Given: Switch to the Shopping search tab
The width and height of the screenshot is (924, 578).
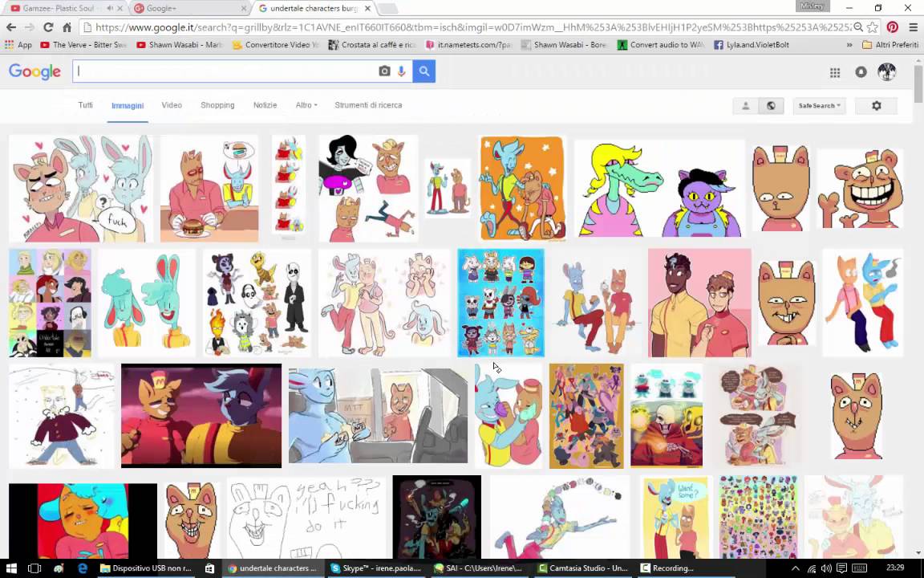Looking at the screenshot, I should click(x=217, y=105).
